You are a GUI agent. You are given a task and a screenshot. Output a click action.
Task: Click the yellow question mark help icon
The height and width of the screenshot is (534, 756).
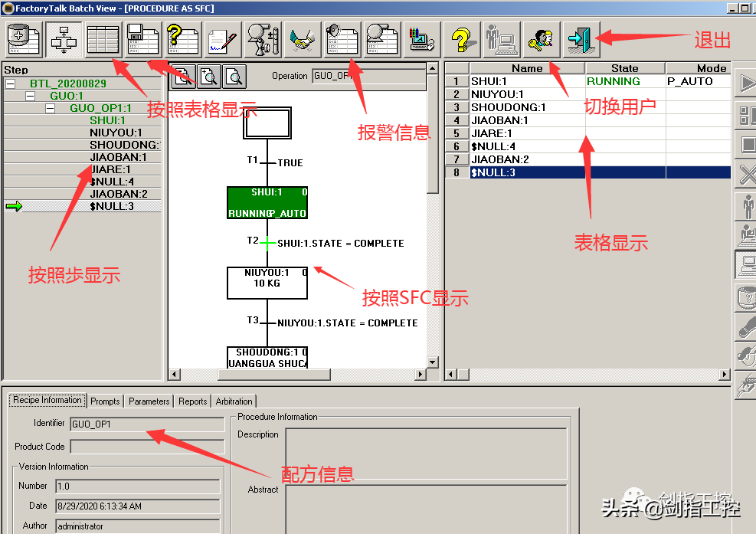tap(460, 39)
